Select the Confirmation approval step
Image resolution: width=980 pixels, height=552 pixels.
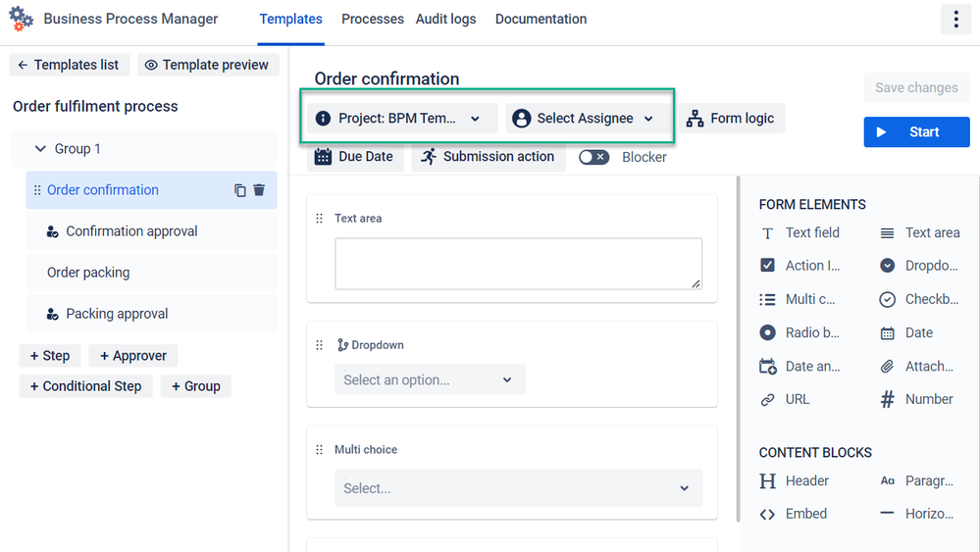151,231
